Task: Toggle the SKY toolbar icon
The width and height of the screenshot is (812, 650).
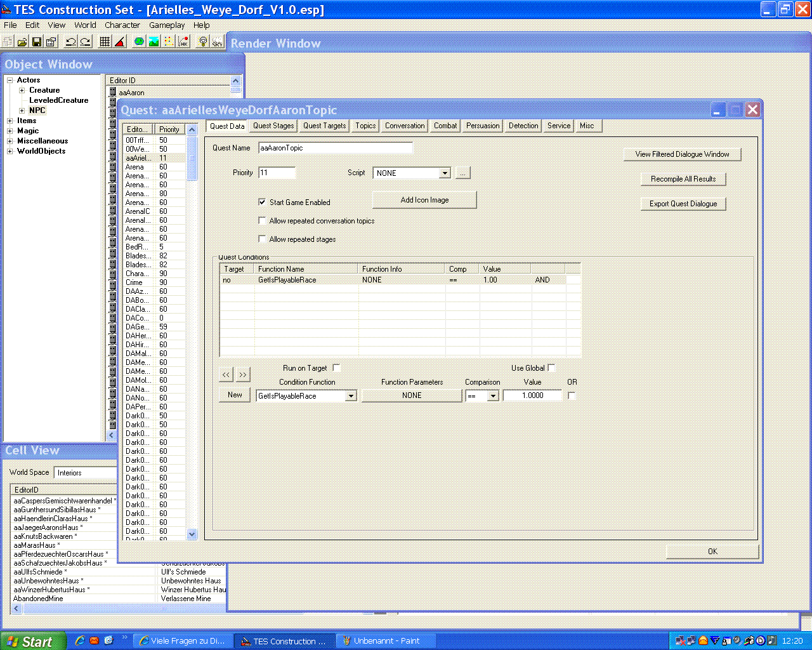Action: pyautogui.click(x=217, y=42)
